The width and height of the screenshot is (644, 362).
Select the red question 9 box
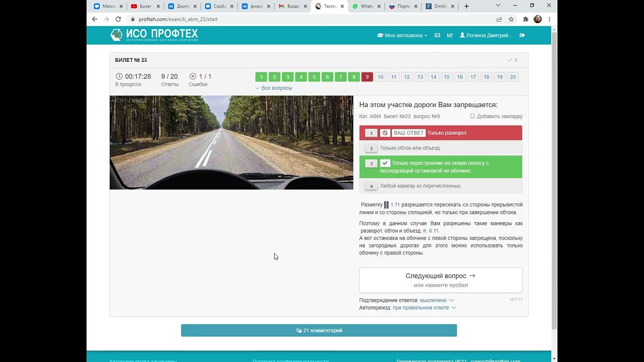tap(367, 77)
